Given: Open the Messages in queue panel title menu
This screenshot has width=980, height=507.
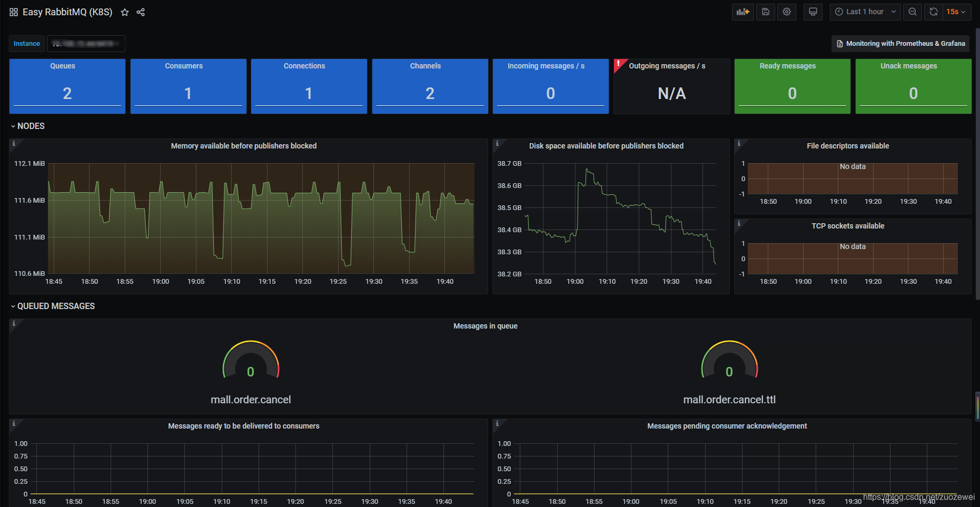Looking at the screenshot, I should (485, 326).
